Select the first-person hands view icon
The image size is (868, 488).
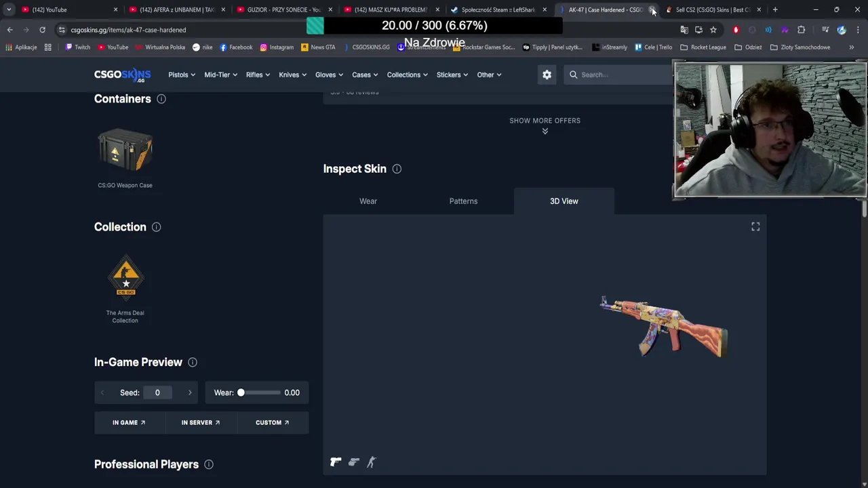tap(354, 462)
